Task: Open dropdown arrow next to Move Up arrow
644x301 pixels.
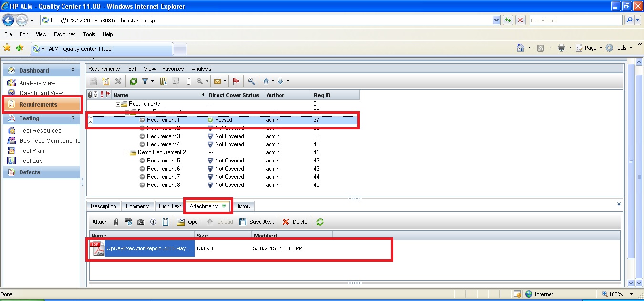Action: [x=273, y=82]
